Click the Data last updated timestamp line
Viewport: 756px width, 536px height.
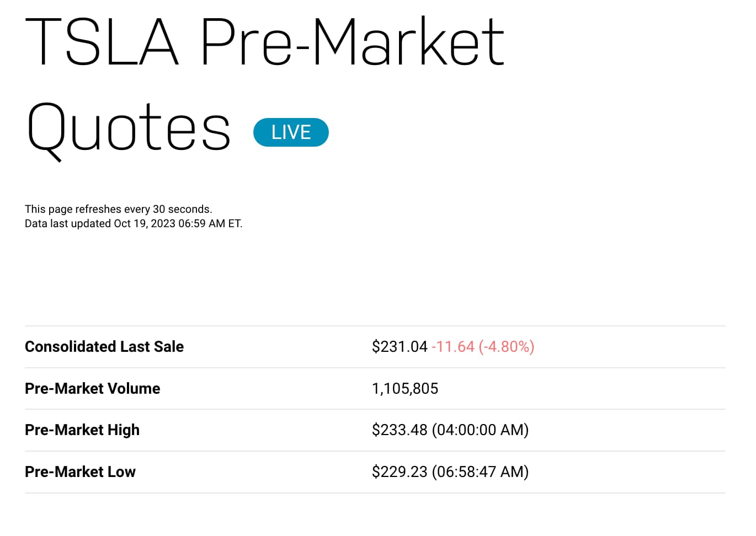[133, 223]
